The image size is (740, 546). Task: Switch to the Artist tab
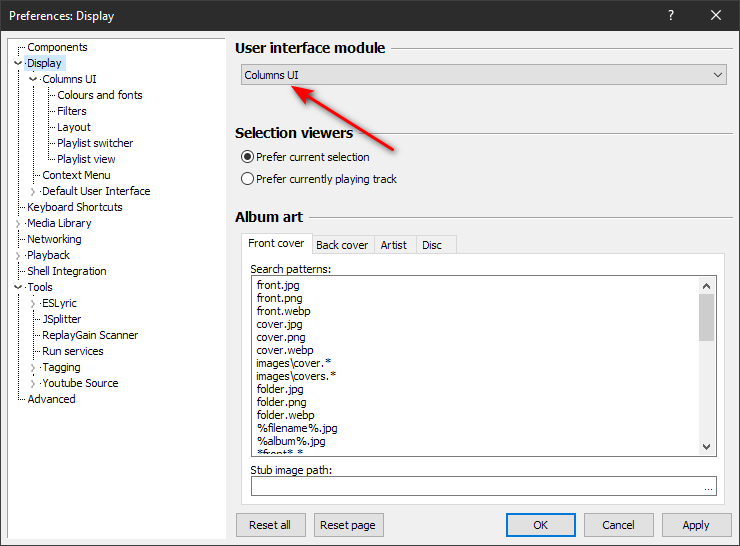pyautogui.click(x=394, y=245)
